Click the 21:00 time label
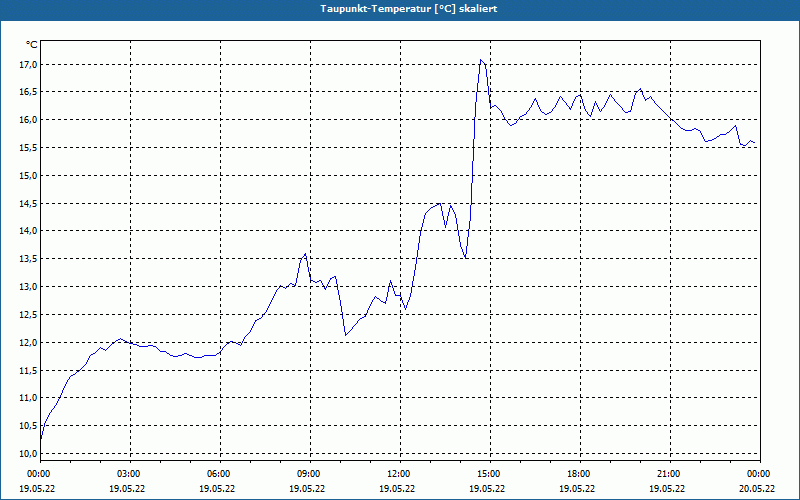 (670, 474)
